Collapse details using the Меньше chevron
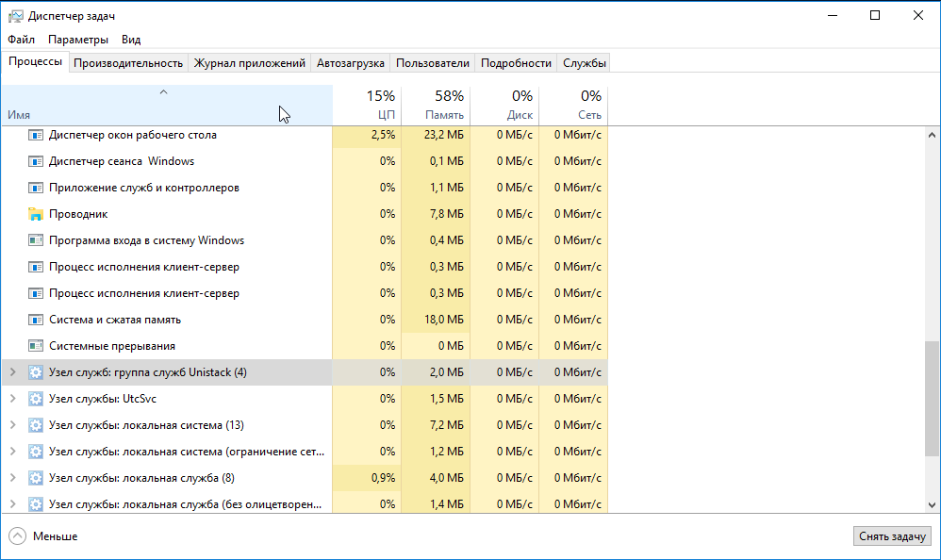 tap(18, 536)
